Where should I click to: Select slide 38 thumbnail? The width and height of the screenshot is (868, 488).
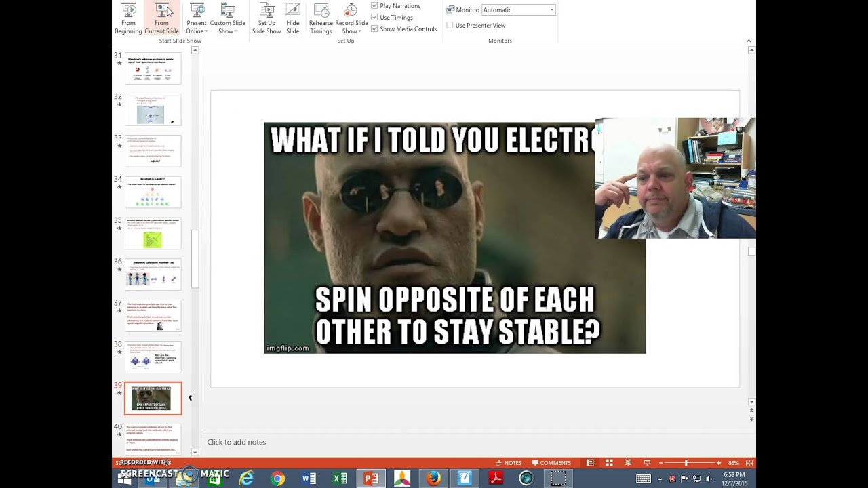click(153, 357)
